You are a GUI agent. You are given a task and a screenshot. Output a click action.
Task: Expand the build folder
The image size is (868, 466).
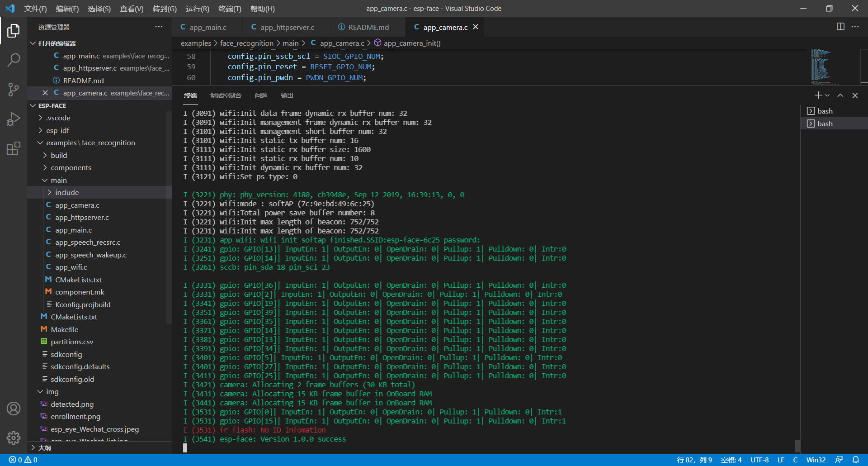[x=99, y=155]
